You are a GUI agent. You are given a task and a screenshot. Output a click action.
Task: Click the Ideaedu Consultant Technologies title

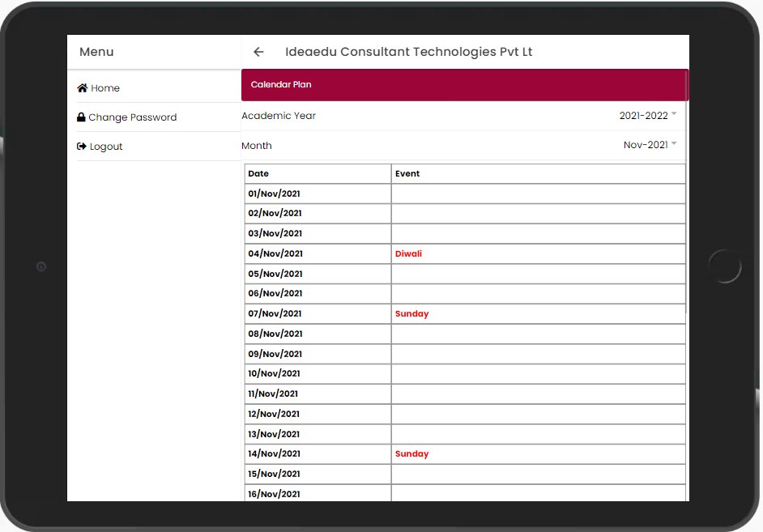point(408,52)
